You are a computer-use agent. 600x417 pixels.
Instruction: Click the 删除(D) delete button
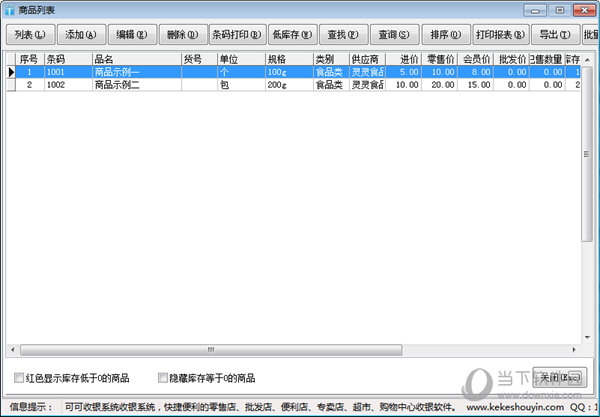point(183,35)
